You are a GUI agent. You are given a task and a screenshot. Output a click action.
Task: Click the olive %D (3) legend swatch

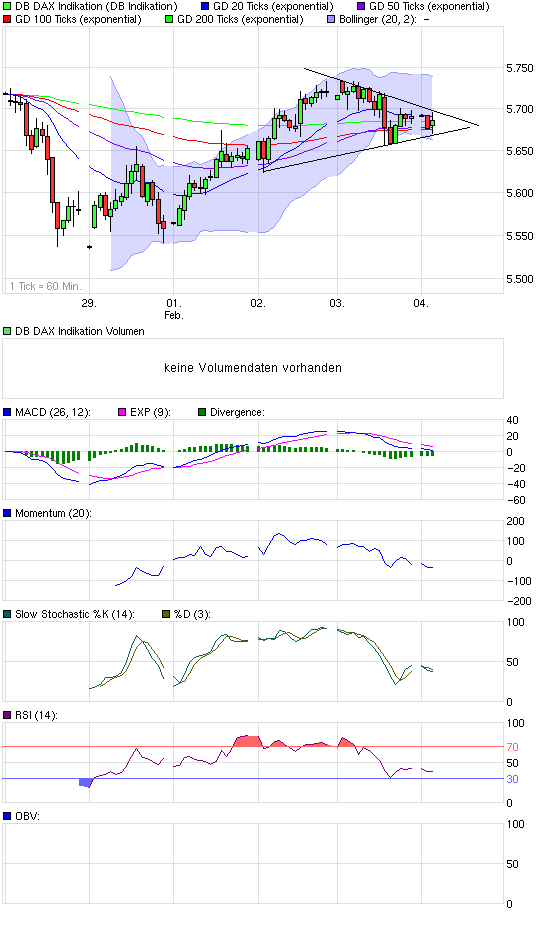pyautogui.click(x=166, y=614)
